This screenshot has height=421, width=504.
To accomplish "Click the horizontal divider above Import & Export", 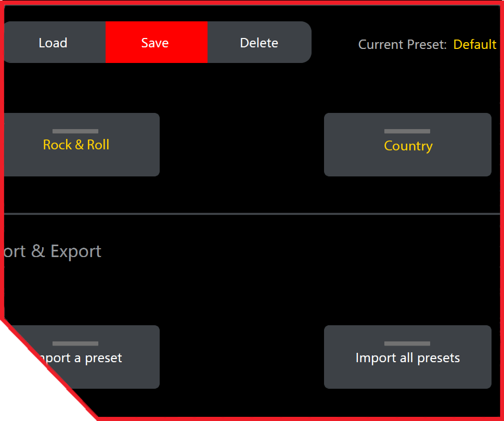I will [x=250, y=214].
